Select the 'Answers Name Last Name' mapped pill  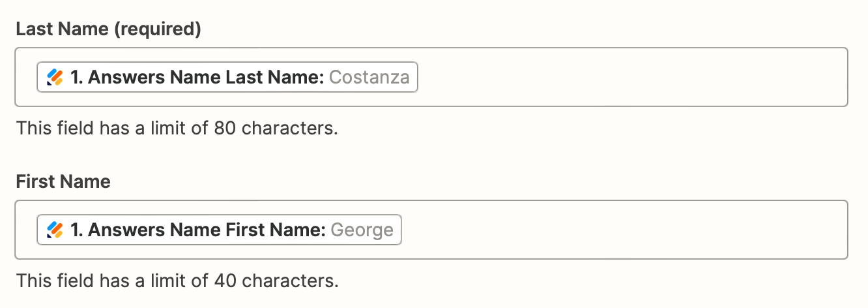coord(227,78)
